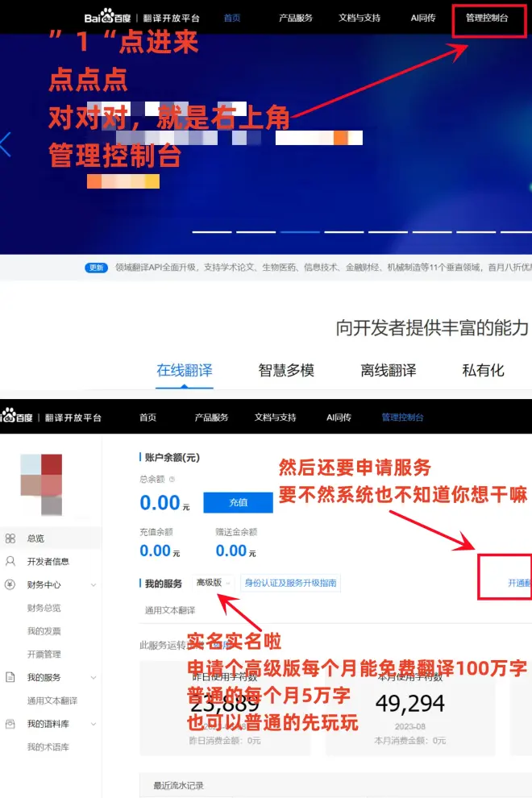Switch to the 智慧多模 tab
Viewport: 532px width, 798px height.
[286, 371]
